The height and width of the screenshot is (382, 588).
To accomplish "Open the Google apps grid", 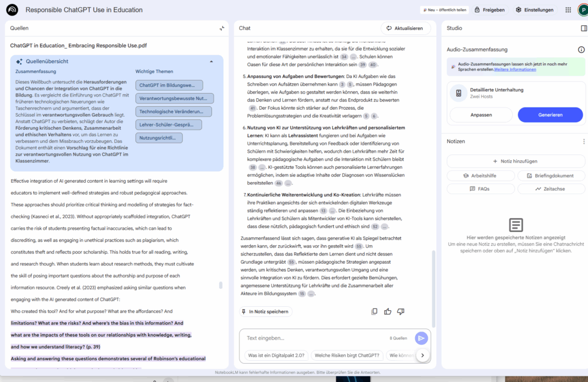I will point(568,10).
